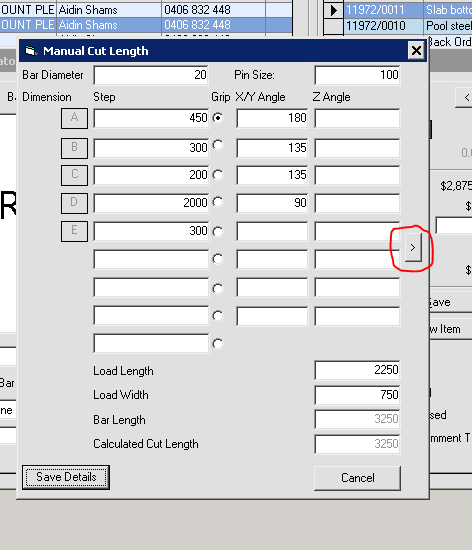This screenshot has width=472, height=550.
Task: Select the highlighted Aidin Shams row
Action: coord(146,25)
